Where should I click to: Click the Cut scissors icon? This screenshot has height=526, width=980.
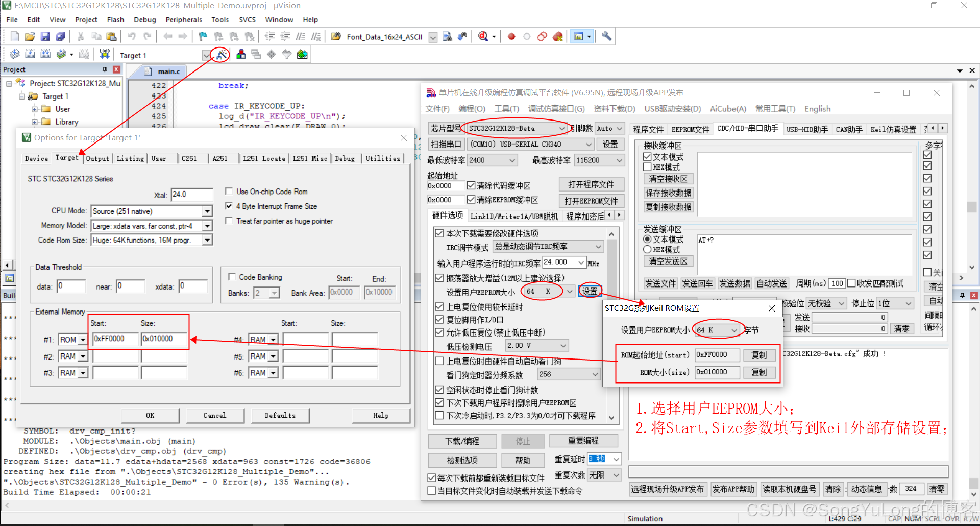click(x=80, y=36)
